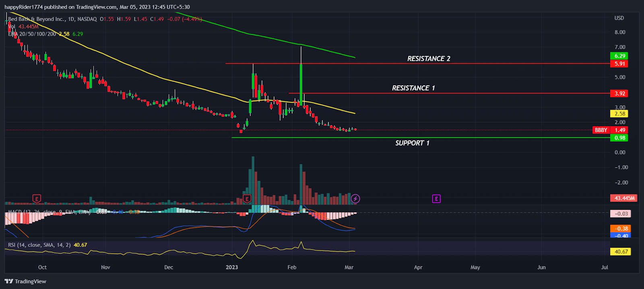This screenshot has width=644, height=289.
Task: Click the −1.00 price axis label
Action: point(621,167)
